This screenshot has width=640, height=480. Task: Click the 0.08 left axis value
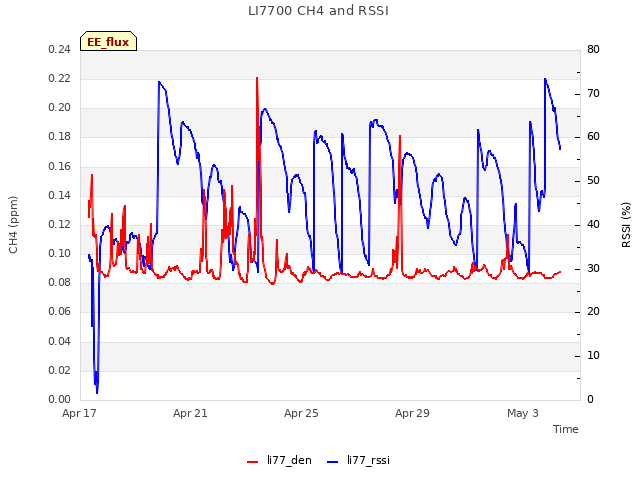60,283
